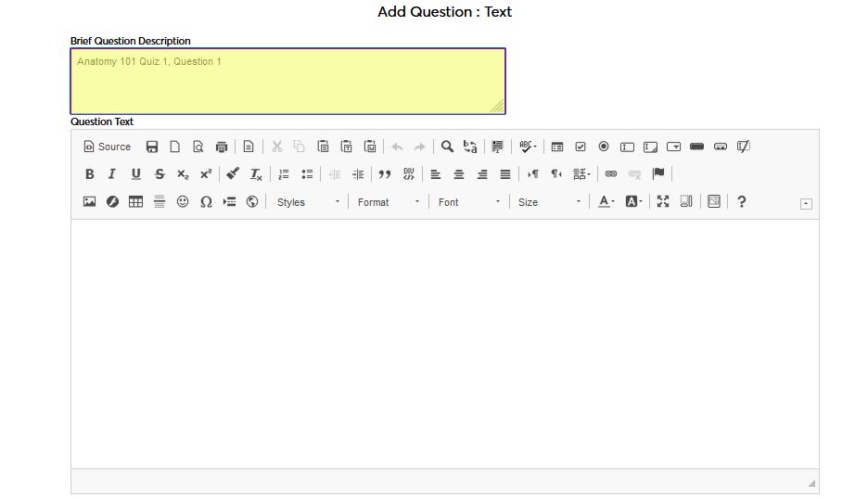868x498 pixels.
Task: Insert a Radio Button form field
Action: pyautogui.click(x=604, y=147)
